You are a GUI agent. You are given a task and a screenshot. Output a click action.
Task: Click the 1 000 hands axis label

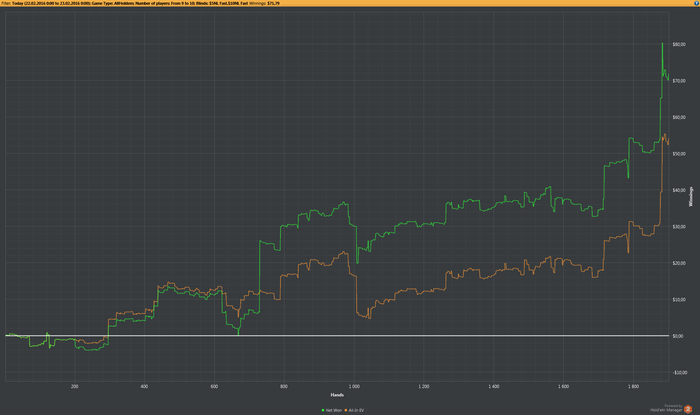coord(354,386)
